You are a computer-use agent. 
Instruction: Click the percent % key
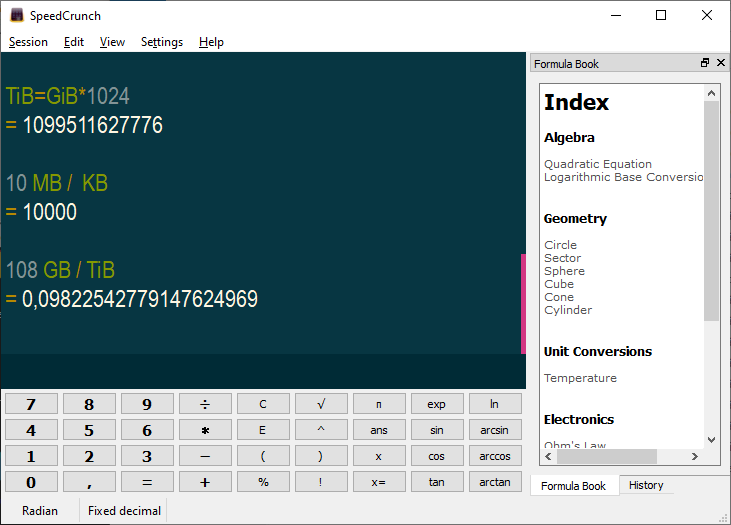pyautogui.click(x=263, y=482)
